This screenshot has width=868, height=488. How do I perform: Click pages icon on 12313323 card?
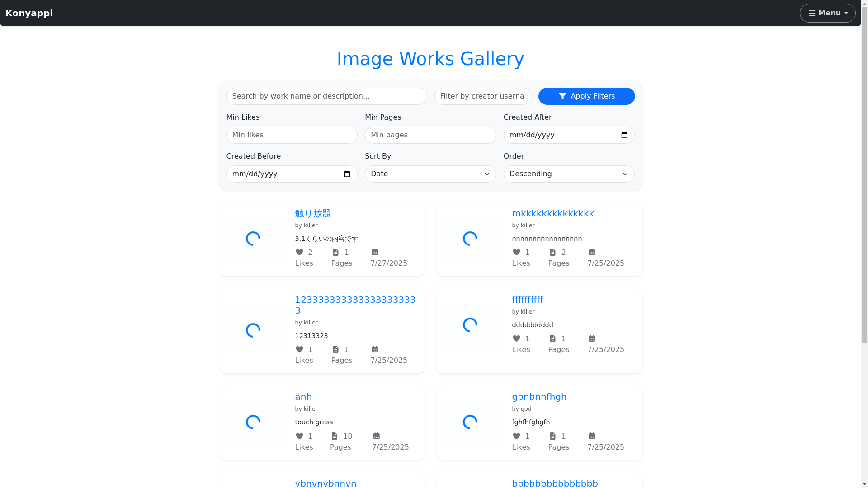(335, 349)
